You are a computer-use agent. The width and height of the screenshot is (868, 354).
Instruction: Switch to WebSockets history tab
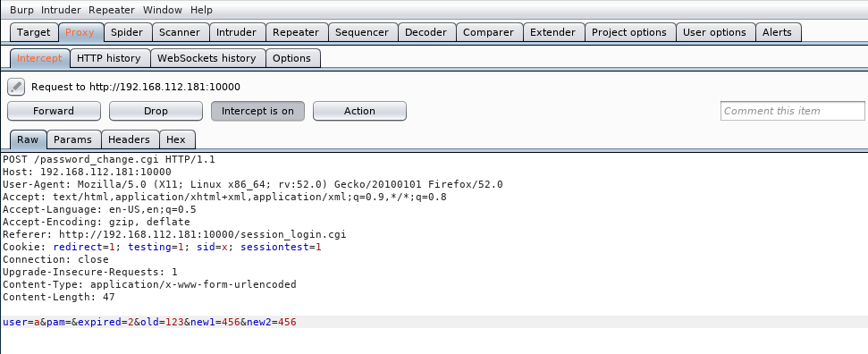coord(206,58)
